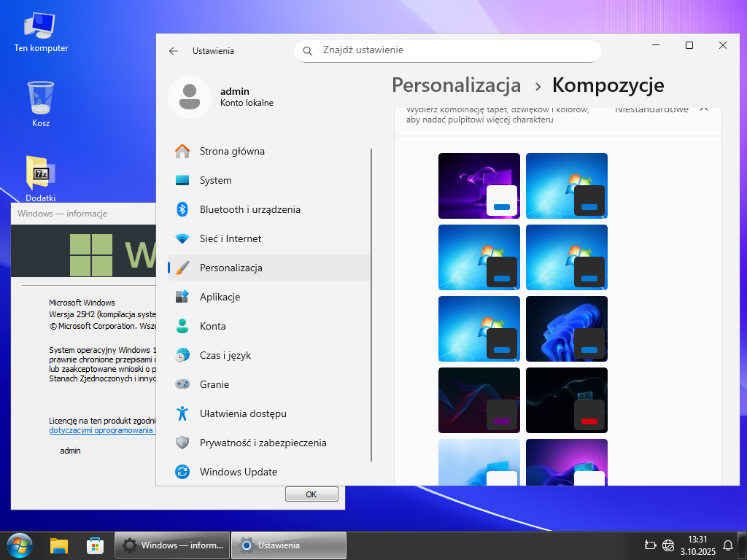747x560 pixels.
Task: Apply the dark theme with red accent
Action: (x=566, y=400)
